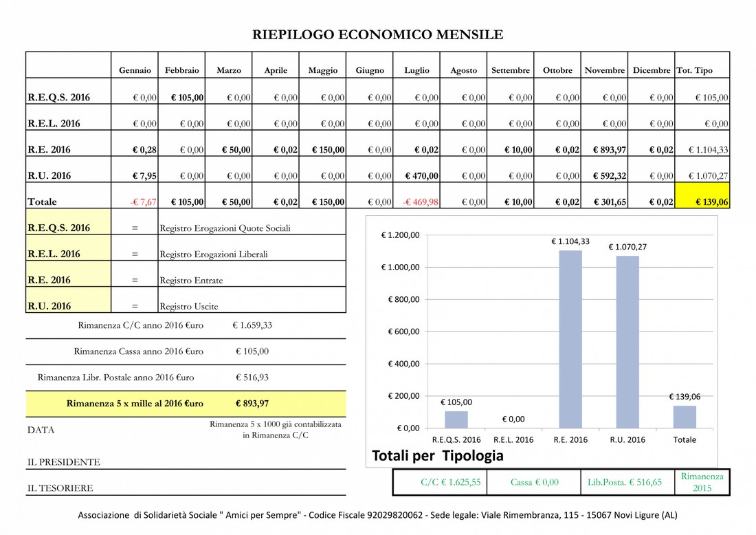Select Rimanenza C/C value € 1.659,33
This screenshot has width=756, height=535.
click(252, 325)
